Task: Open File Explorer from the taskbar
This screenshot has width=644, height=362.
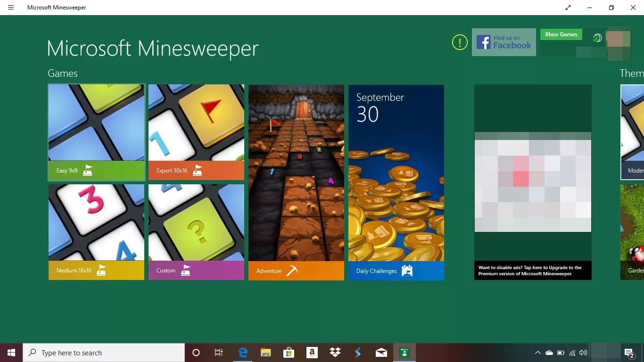Action: point(266,353)
